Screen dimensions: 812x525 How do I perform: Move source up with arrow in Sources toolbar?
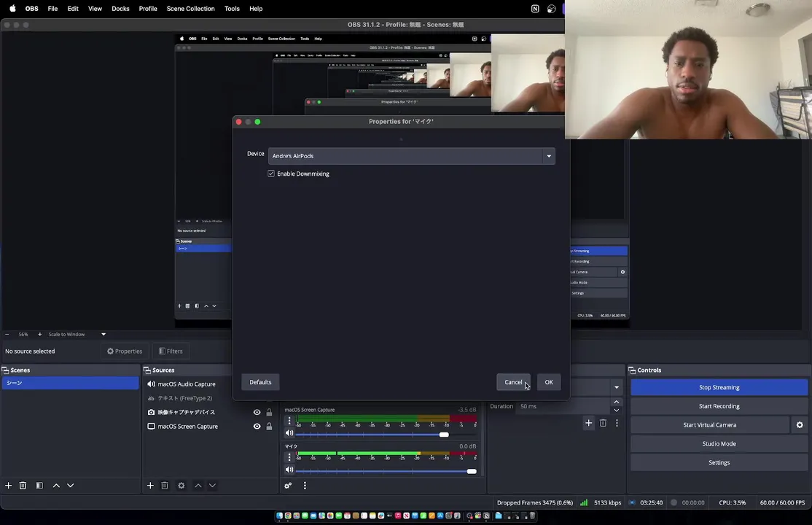[x=198, y=486]
